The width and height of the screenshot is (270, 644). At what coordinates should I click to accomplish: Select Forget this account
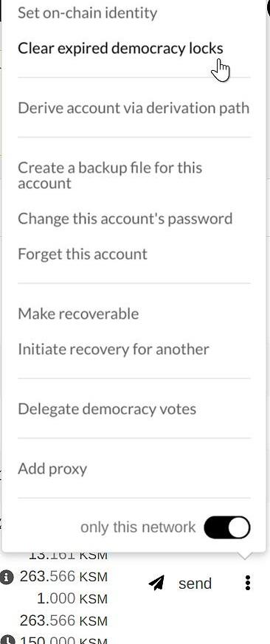click(82, 255)
